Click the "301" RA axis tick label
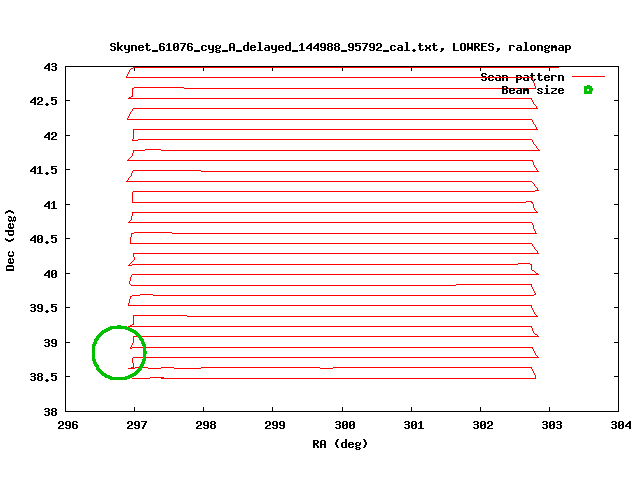640x480 pixels. (414, 425)
